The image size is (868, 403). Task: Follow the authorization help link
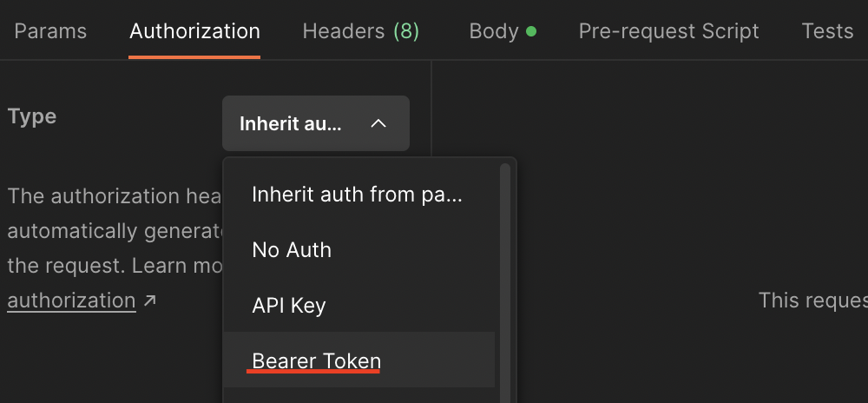(x=71, y=301)
